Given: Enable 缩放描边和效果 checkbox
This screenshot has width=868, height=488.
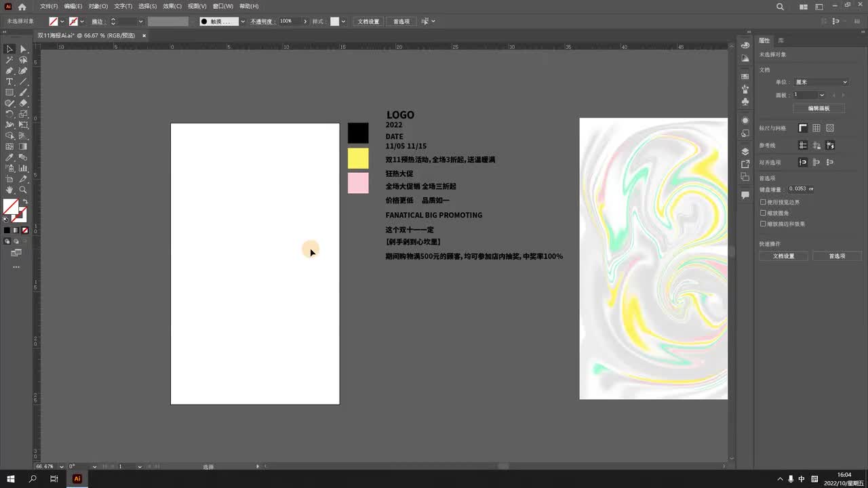Looking at the screenshot, I should [x=763, y=224].
